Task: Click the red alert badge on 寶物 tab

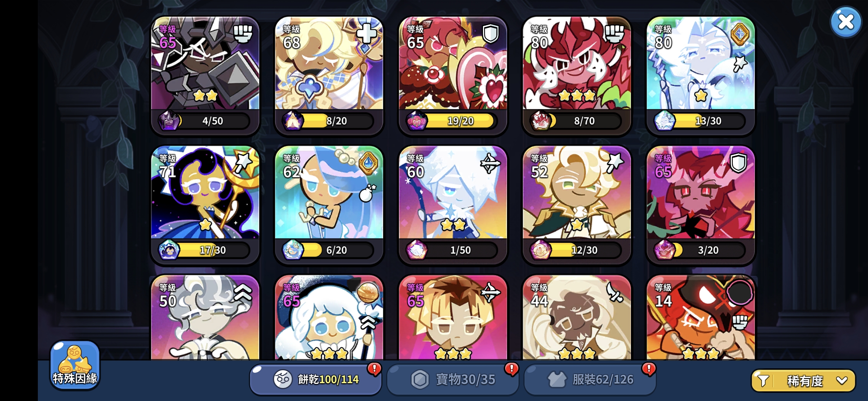Action: click(x=512, y=369)
